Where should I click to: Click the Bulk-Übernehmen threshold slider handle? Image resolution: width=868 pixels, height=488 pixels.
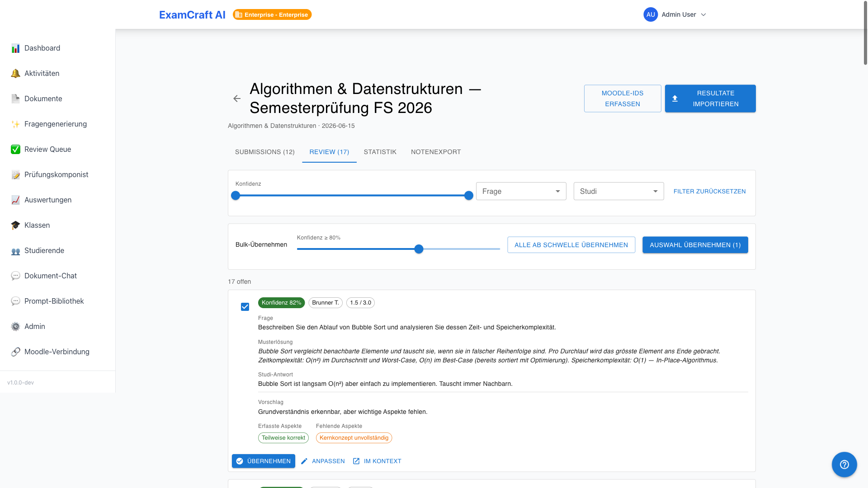(x=419, y=249)
